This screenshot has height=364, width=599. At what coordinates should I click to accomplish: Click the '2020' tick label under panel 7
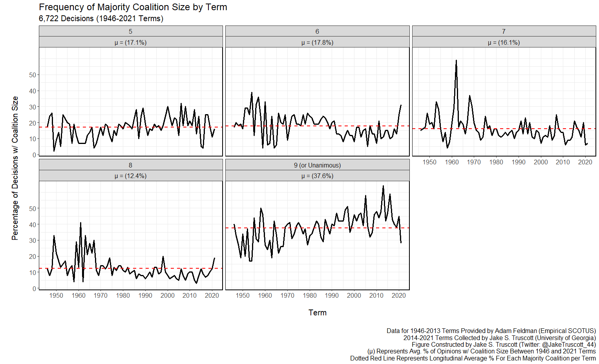click(585, 162)
